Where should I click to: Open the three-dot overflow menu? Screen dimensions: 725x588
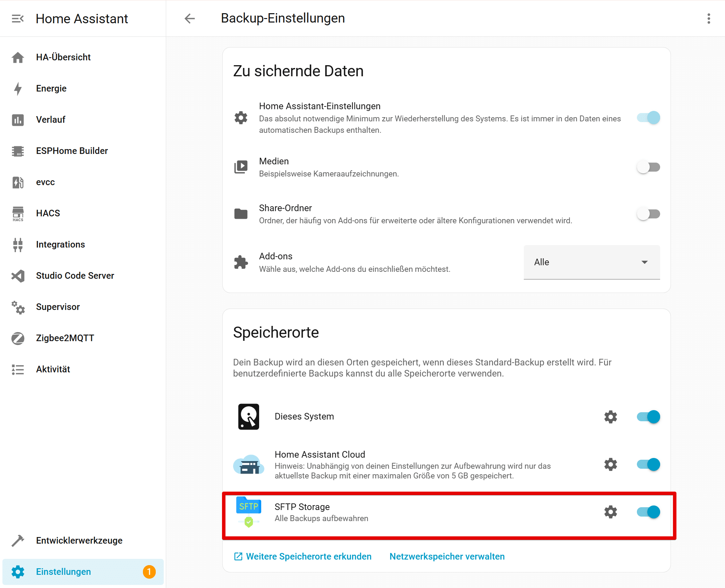(x=709, y=18)
